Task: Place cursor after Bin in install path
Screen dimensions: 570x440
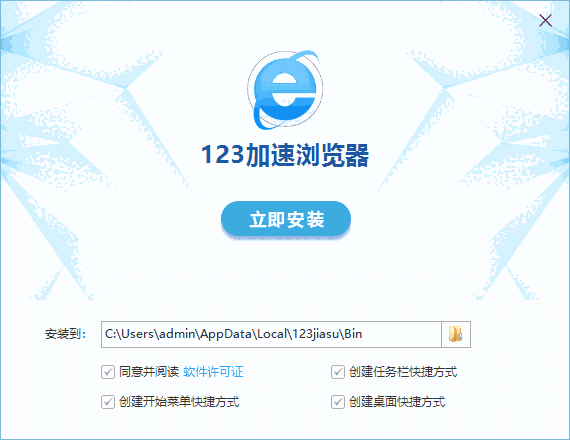Action: [x=363, y=334]
